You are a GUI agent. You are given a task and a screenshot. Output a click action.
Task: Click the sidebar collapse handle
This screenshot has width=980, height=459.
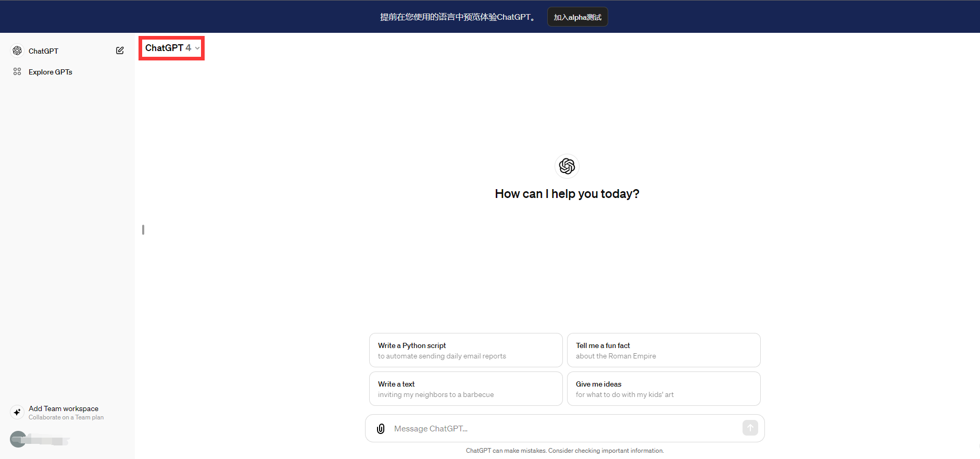[x=143, y=230]
